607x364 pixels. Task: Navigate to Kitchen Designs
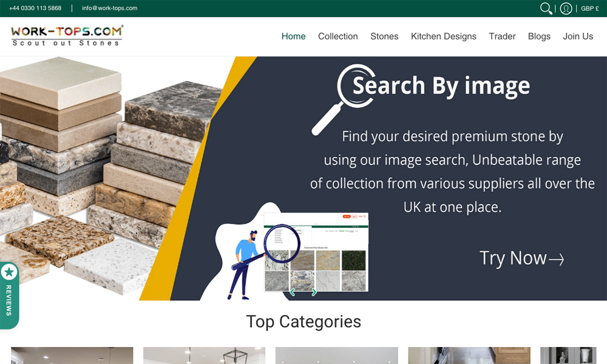pyautogui.click(x=443, y=36)
